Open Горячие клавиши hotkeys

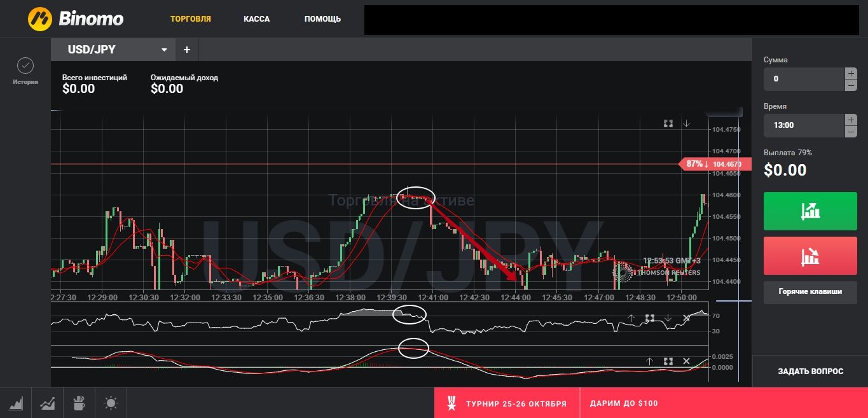coord(810,292)
